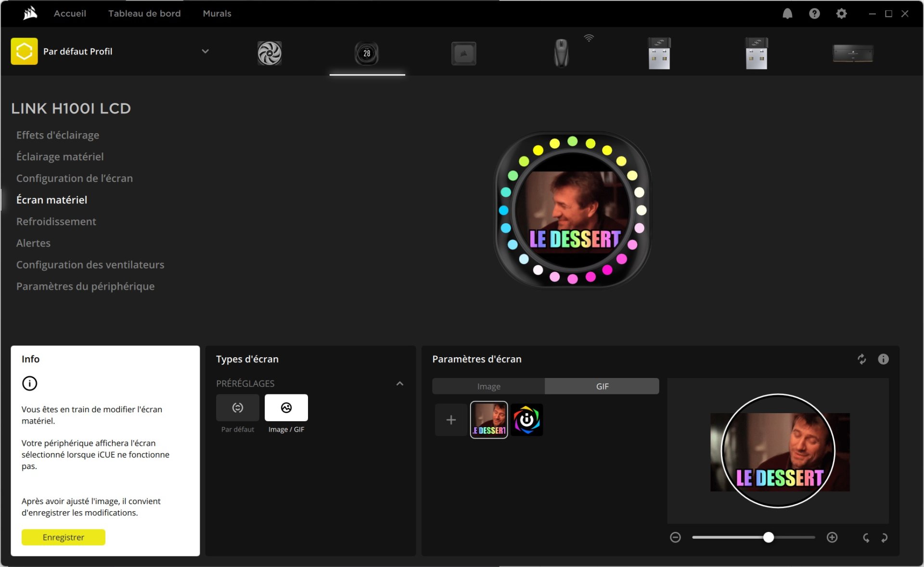Open the notifications bell

(x=787, y=13)
